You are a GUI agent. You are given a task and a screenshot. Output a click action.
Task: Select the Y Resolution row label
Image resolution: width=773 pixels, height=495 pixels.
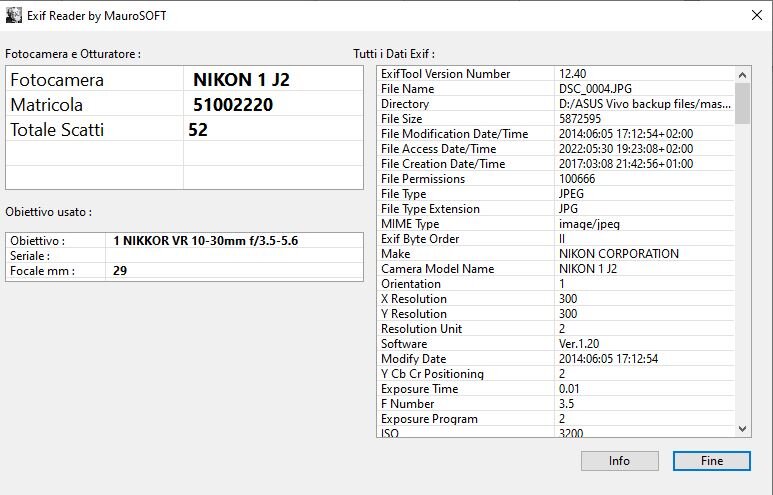[x=414, y=314]
